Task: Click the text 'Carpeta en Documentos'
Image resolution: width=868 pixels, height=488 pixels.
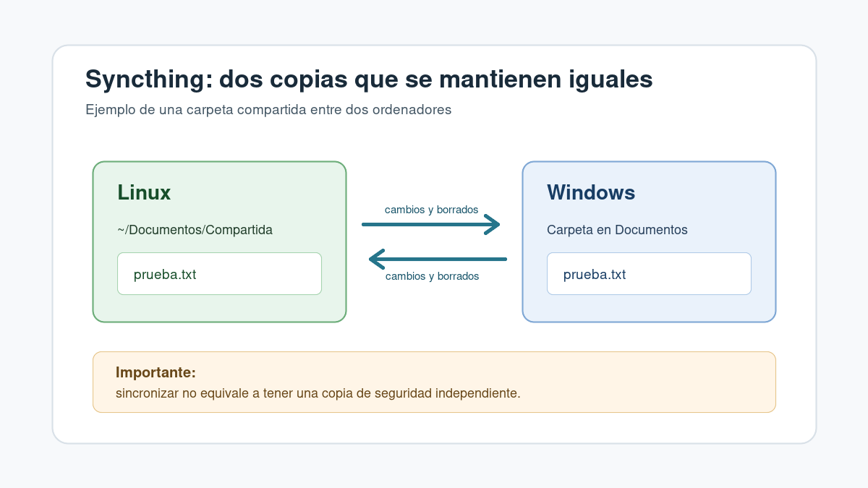Action: (x=617, y=230)
